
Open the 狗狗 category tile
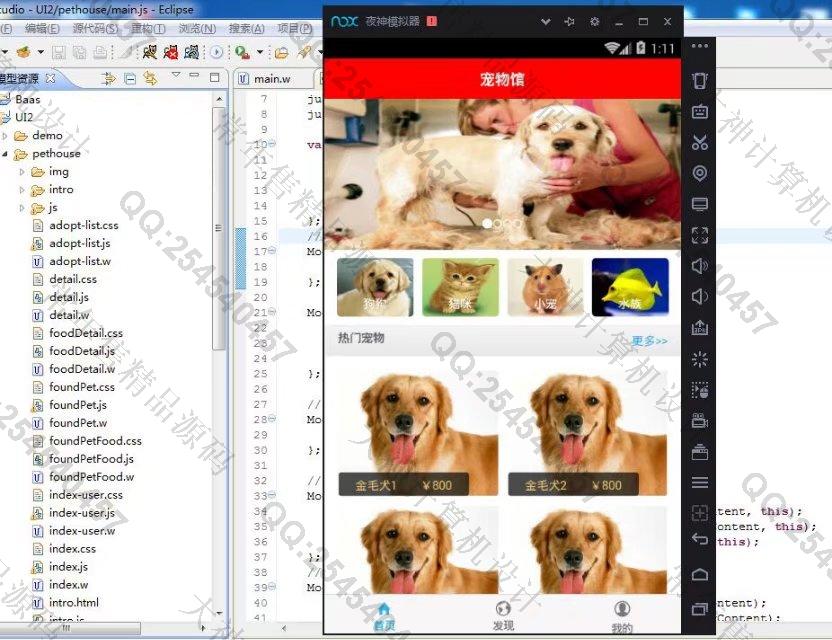pyautogui.click(x=375, y=287)
